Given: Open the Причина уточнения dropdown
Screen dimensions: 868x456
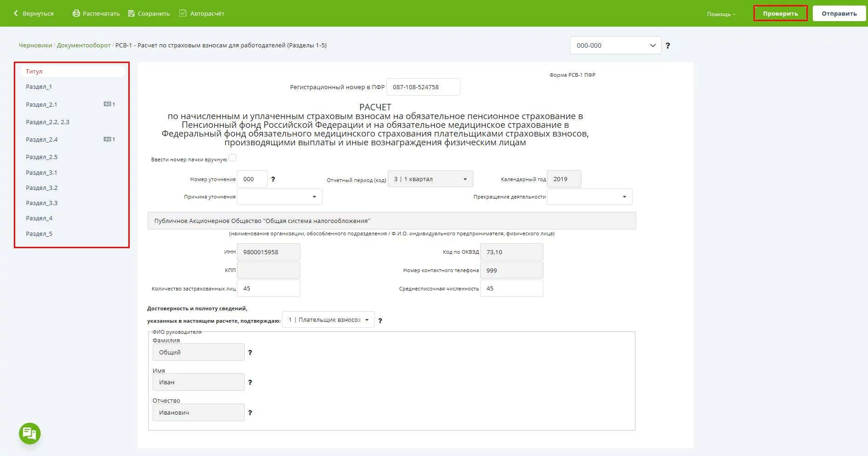Looking at the screenshot, I should [280, 197].
